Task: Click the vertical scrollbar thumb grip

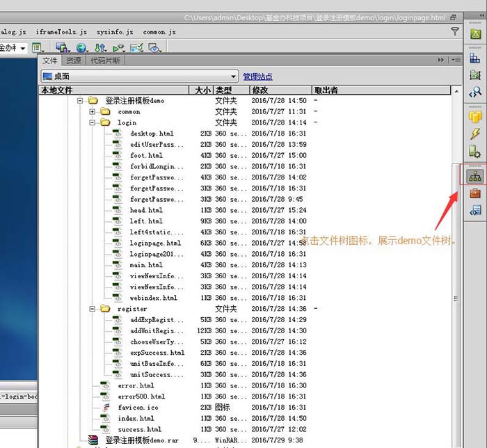Action: tap(456, 298)
